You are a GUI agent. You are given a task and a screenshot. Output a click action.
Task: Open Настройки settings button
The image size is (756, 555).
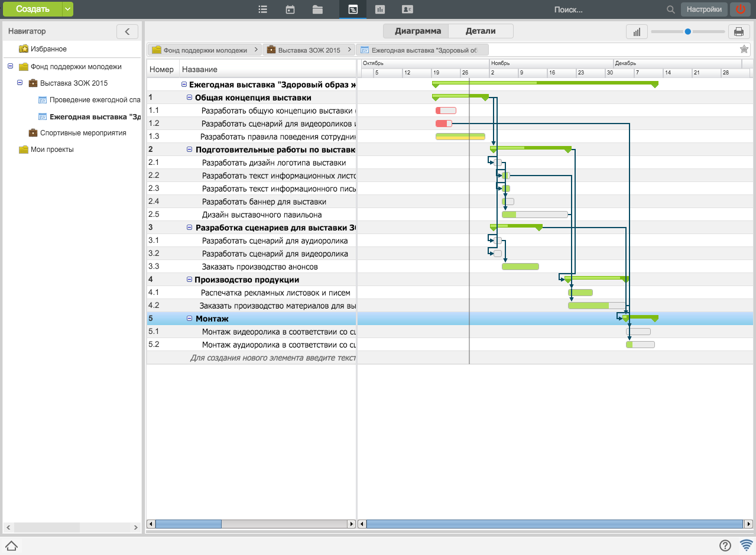[704, 9]
